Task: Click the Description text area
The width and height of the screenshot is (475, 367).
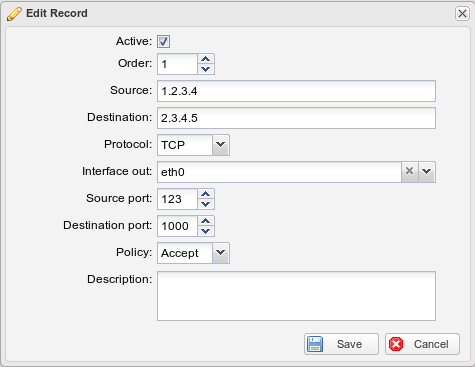Action: click(296, 296)
